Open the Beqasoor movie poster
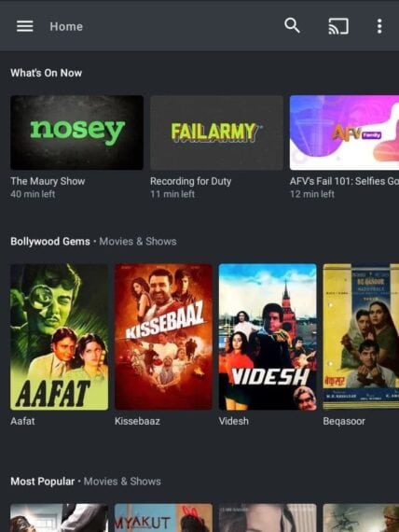 coord(361,337)
